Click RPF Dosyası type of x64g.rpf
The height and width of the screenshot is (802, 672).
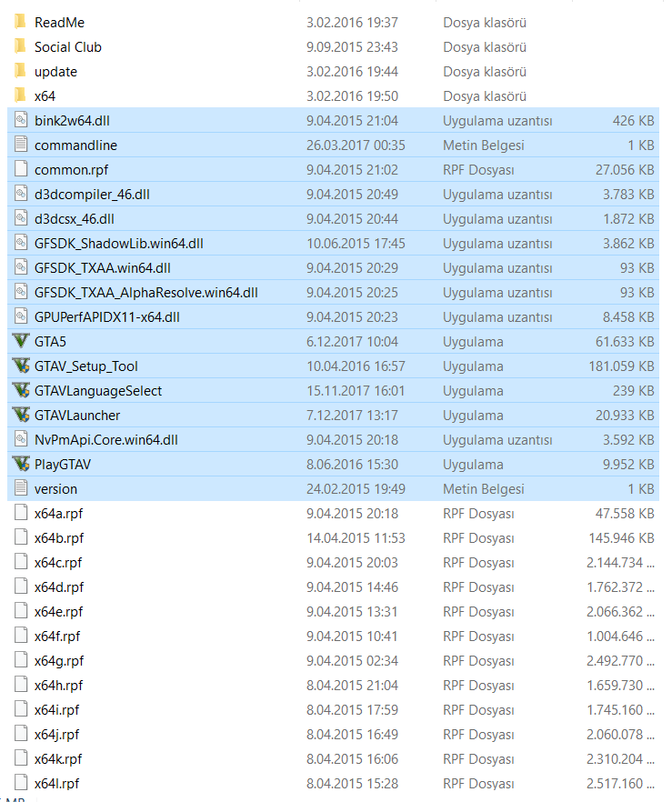click(478, 661)
